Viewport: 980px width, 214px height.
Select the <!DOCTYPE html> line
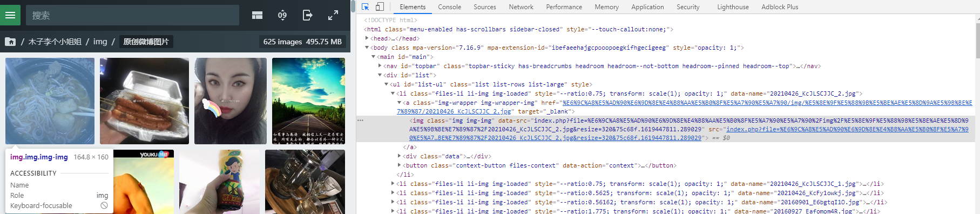pyautogui.click(x=390, y=20)
